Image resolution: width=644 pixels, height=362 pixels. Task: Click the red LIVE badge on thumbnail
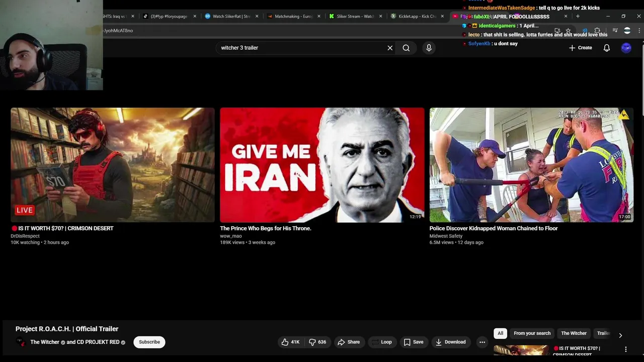pos(24,210)
